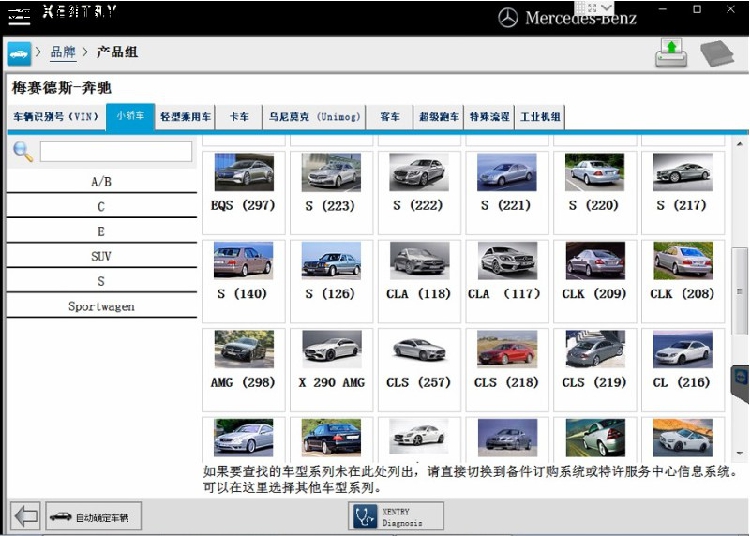
Task: Select the AMG (298) model tile
Action: (x=243, y=369)
